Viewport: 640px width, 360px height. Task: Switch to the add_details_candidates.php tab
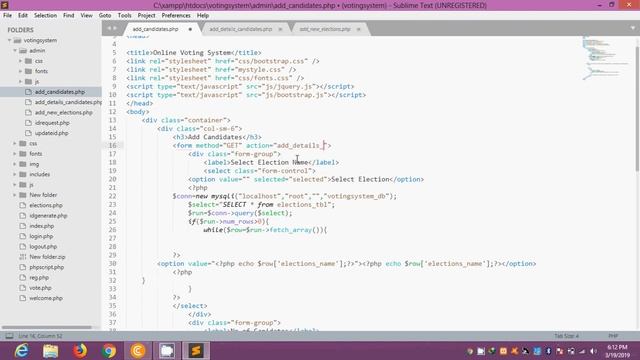[240, 29]
